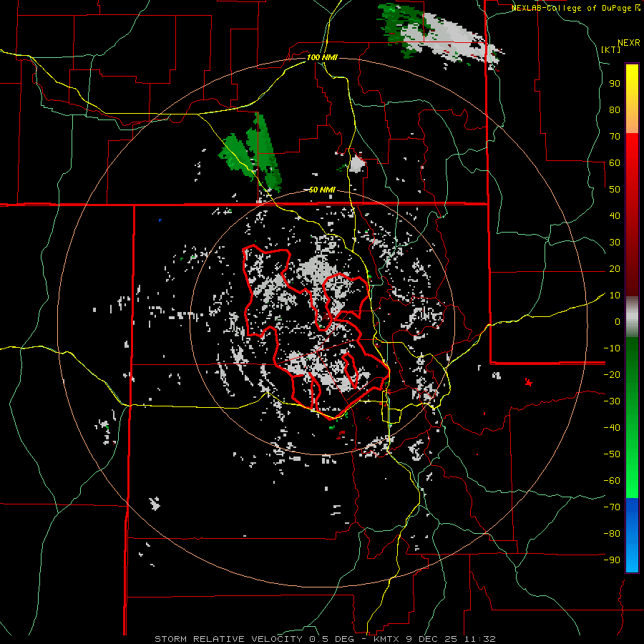Click the "NEXR" label above the scale
This screenshot has height=644, width=644.
tap(629, 43)
